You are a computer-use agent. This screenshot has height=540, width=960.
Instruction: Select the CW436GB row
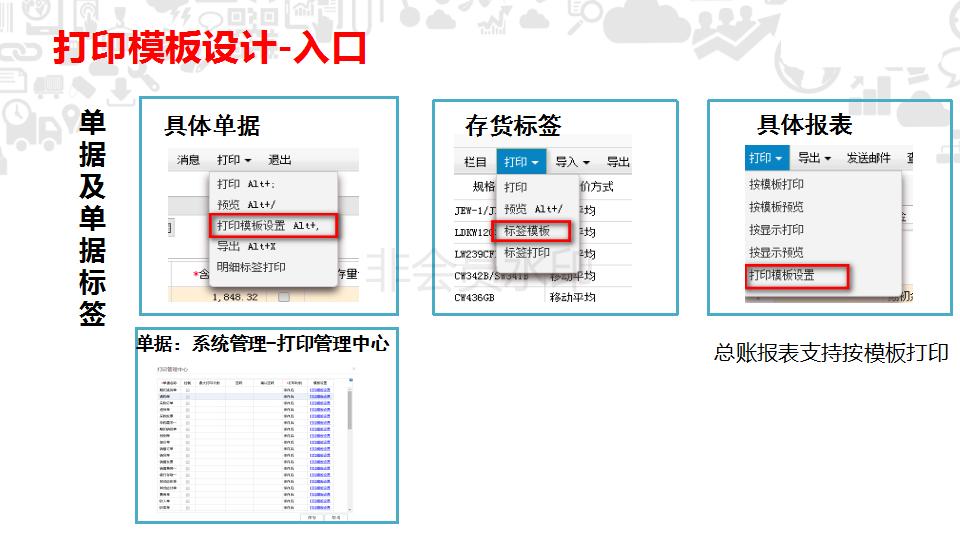[474, 297]
